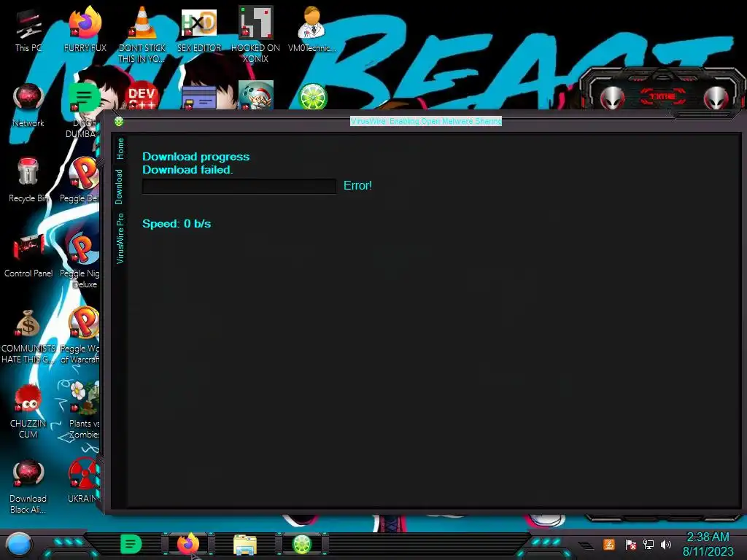747x560 pixels.
Task: Select the DEV C++ desktop shortcut
Action: [x=142, y=97]
